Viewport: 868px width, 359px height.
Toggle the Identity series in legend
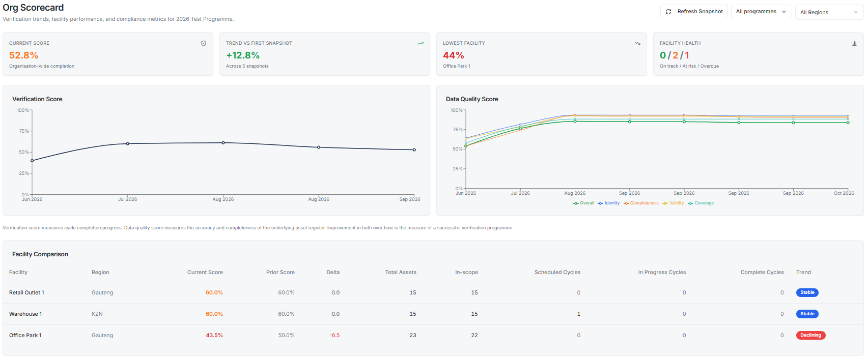pos(609,203)
